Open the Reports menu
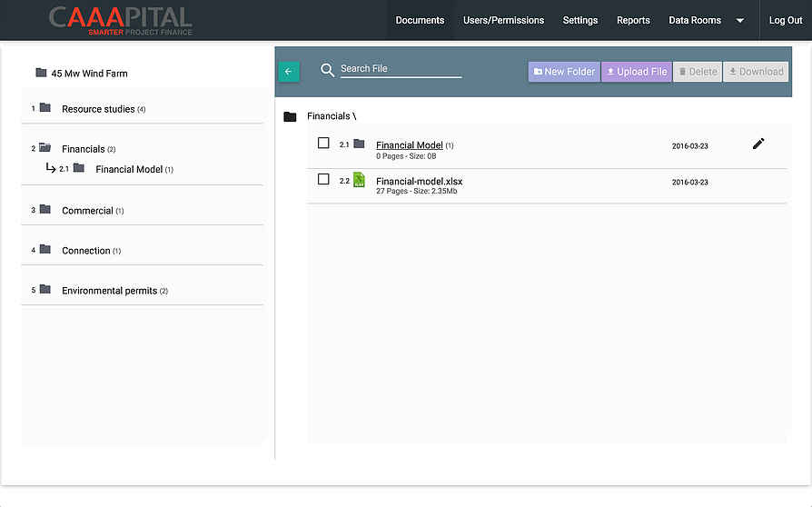 pos(633,20)
